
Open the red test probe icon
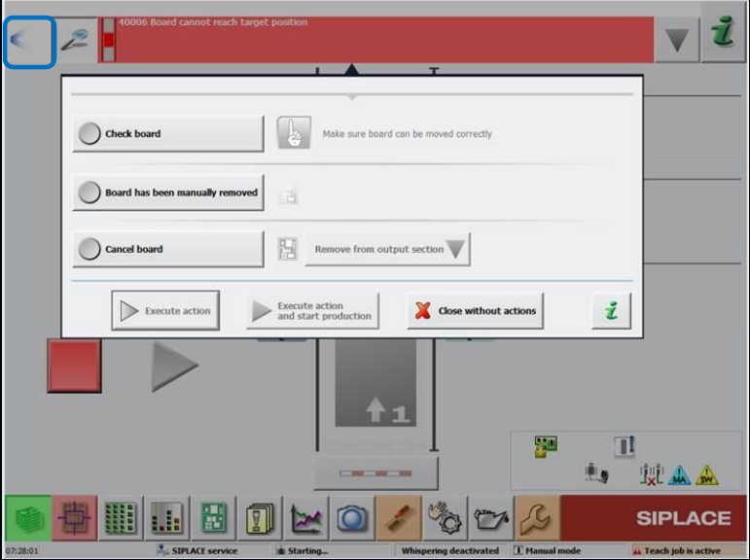398,518
